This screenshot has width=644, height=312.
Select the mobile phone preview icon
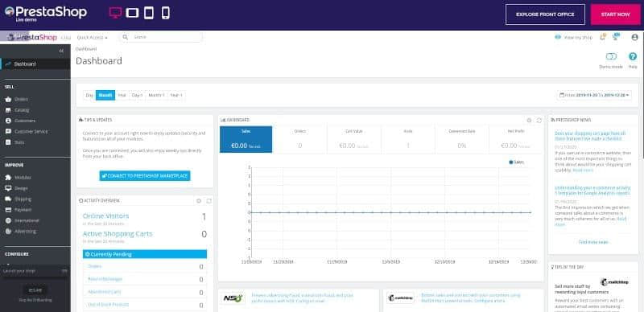166,13
